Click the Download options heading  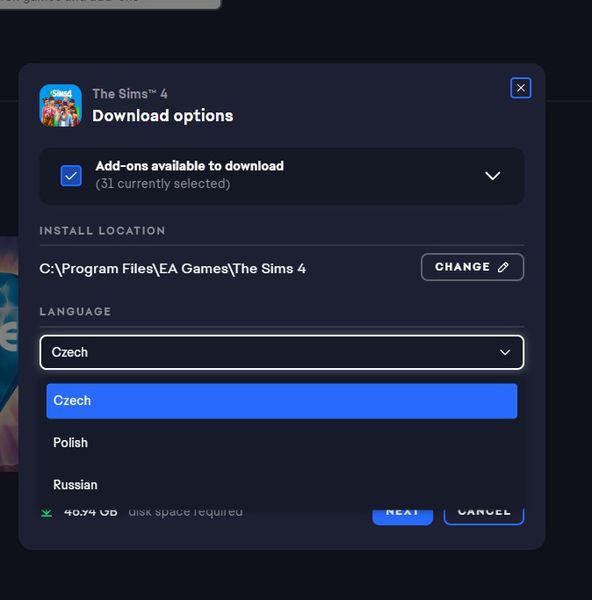point(163,116)
